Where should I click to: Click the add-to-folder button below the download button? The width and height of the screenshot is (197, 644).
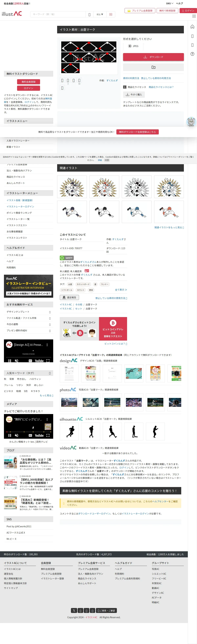153,67
